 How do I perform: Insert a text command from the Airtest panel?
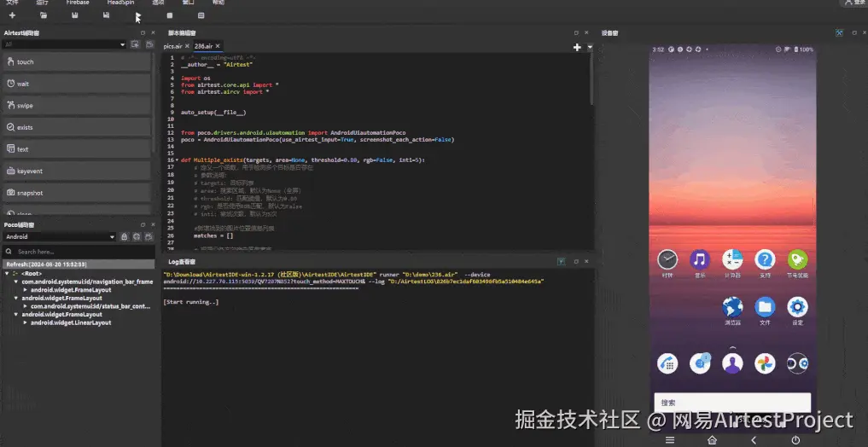point(77,149)
